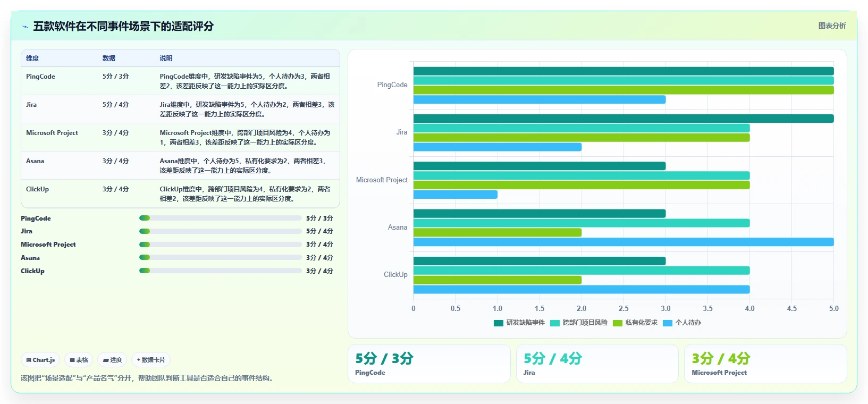Viewport: 868px width, 404px height.
Task: Open the Jira 5分 / 4分 data card
Action: pos(597,364)
